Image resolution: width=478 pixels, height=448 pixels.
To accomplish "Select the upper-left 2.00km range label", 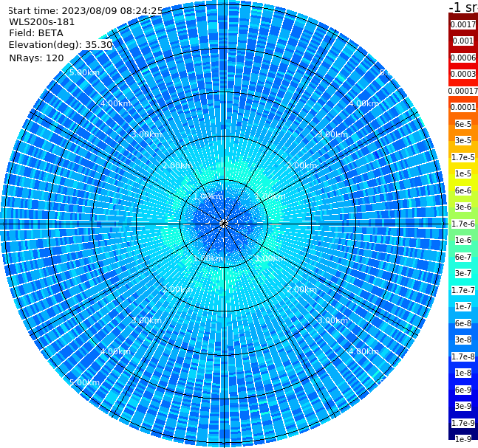I will point(178,165).
